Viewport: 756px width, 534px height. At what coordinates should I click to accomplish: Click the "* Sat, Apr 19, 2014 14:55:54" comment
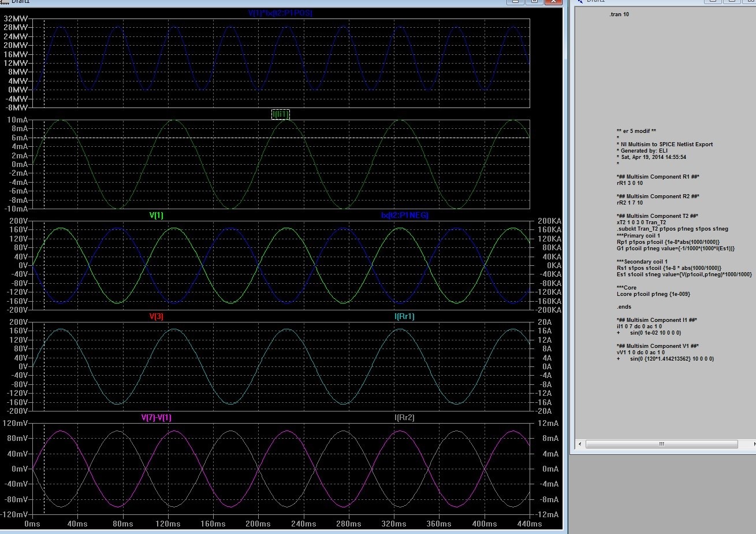coord(651,157)
